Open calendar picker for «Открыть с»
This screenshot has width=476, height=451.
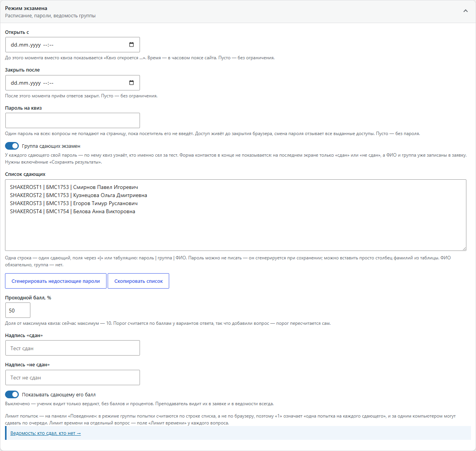(131, 45)
